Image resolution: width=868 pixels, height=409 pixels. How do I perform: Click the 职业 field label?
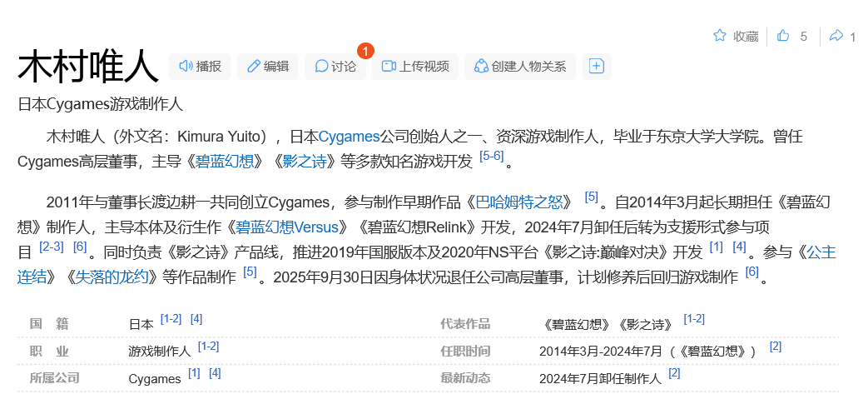click(49, 352)
